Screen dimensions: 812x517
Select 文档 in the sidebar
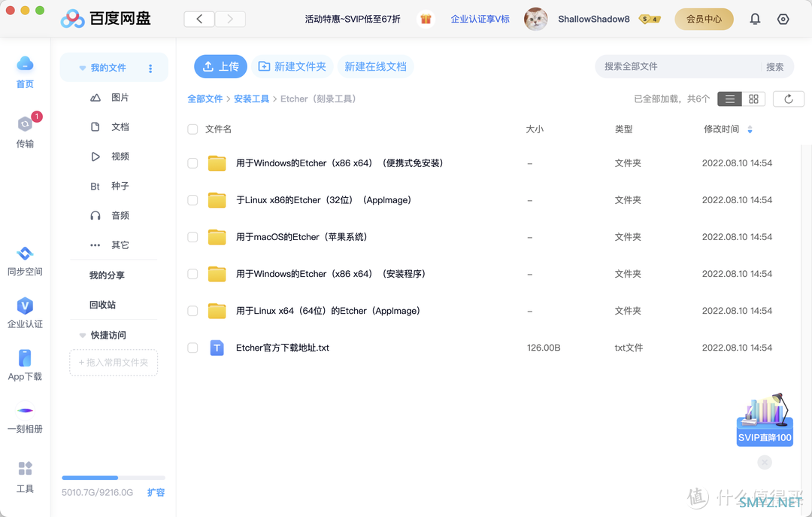pyautogui.click(x=109, y=127)
